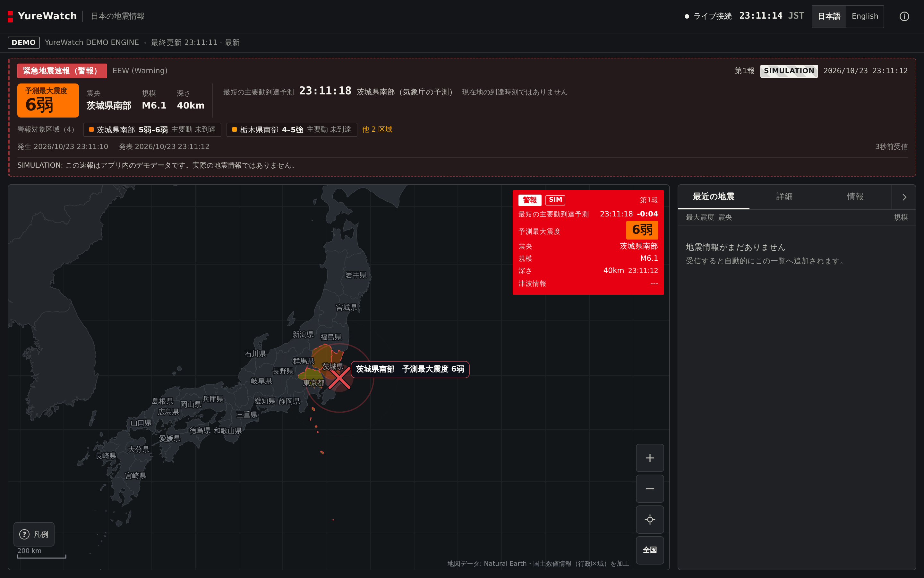Click the 東京都 map label
The image size is (924, 578).
click(313, 383)
